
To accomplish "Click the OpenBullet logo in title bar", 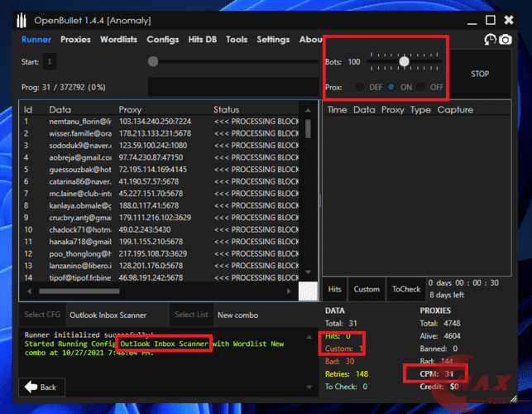I will click(12, 18).
